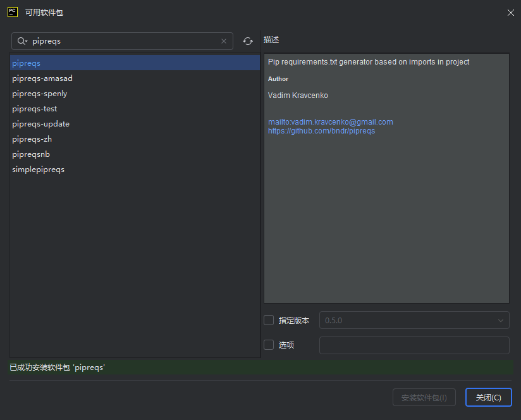
Task: Select pipreqs-spenly package
Action: pos(135,94)
